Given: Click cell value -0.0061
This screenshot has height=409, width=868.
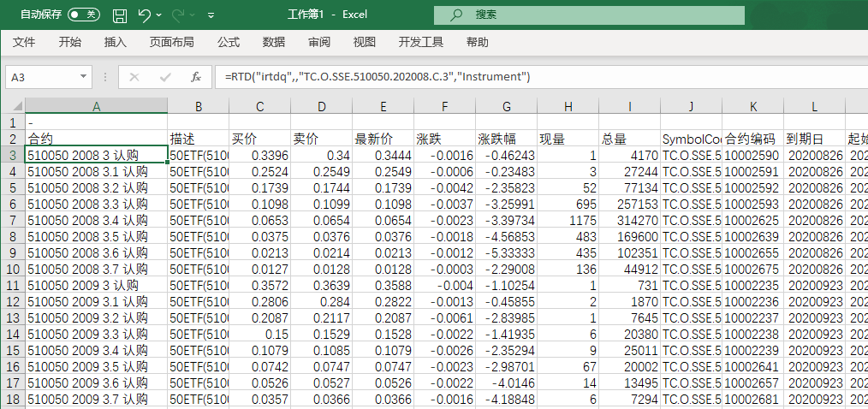Looking at the screenshot, I should coord(444,319).
